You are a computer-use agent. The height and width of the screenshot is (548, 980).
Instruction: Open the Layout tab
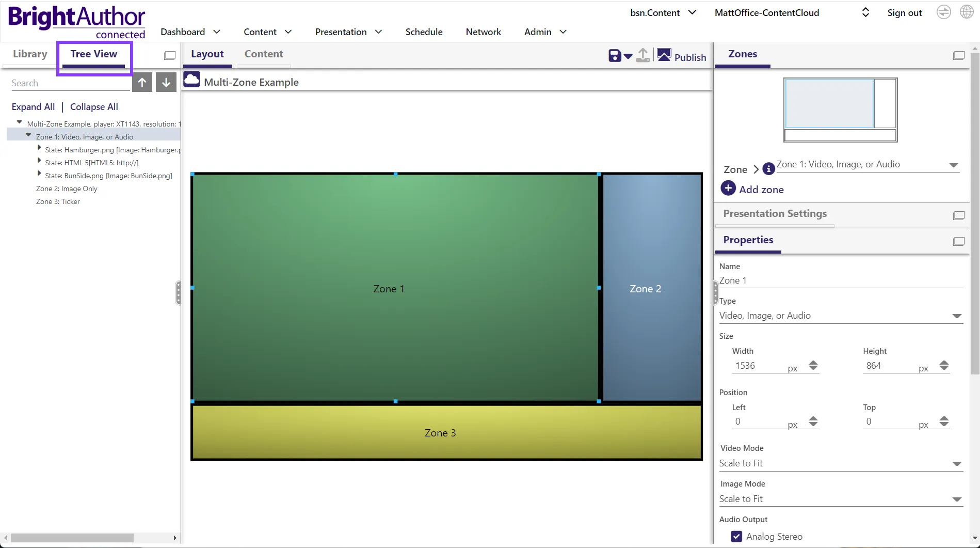(x=207, y=54)
